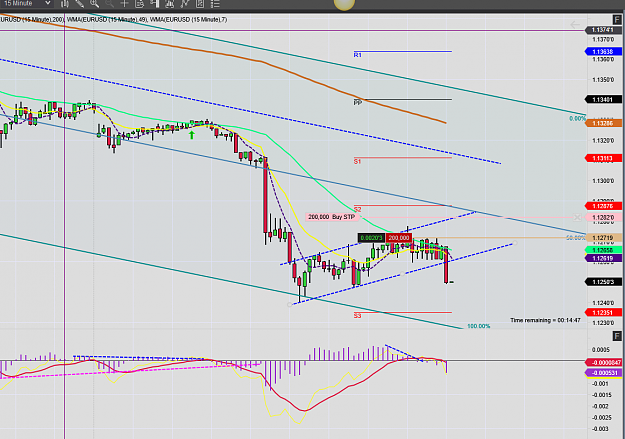Click the red 1.12876 price marker
This screenshot has width=625, height=439.
[603, 206]
